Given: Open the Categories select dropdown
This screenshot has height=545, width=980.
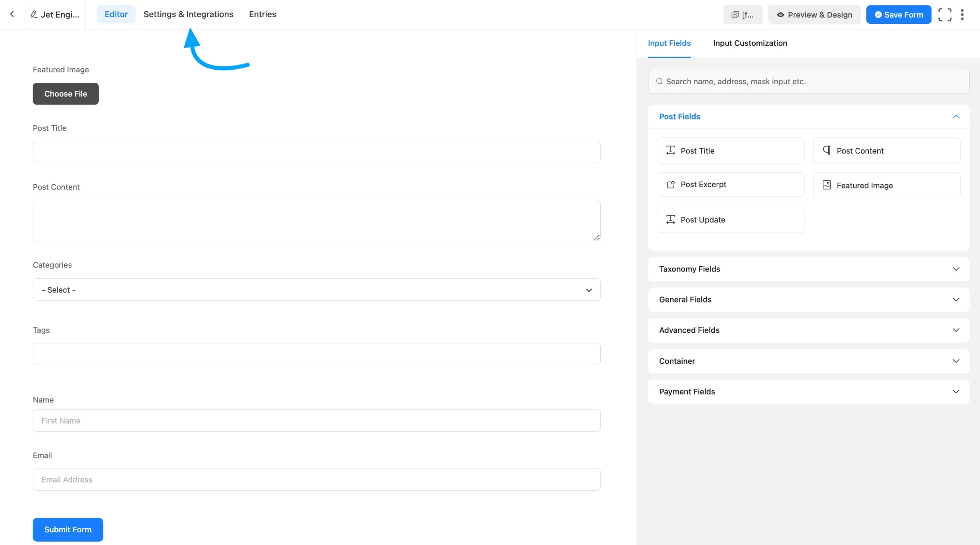Looking at the screenshot, I should tap(316, 290).
